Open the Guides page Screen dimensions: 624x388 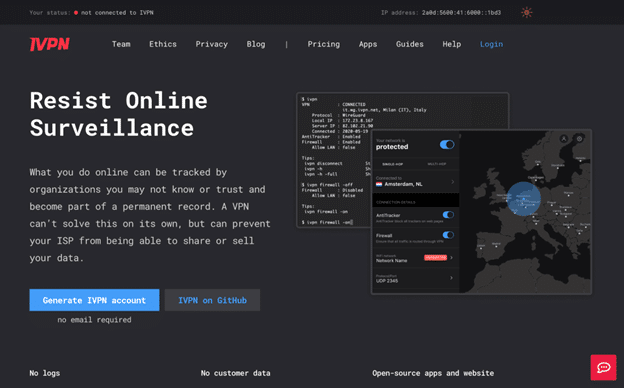coord(410,44)
